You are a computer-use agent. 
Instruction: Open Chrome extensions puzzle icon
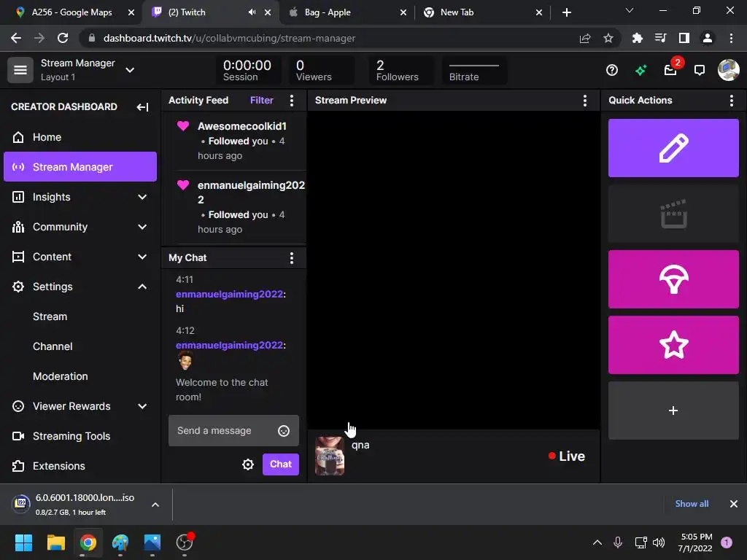click(637, 38)
